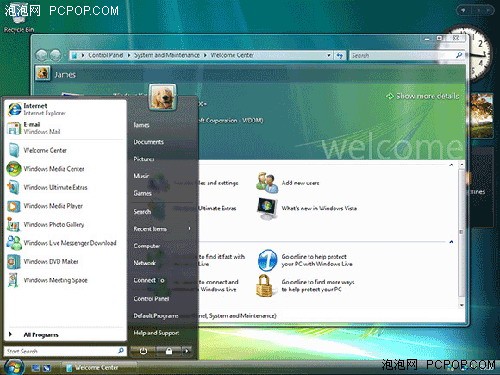Click the dog user picture atop the Start menu
This screenshot has width=500, height=375.
pos(162,97)
